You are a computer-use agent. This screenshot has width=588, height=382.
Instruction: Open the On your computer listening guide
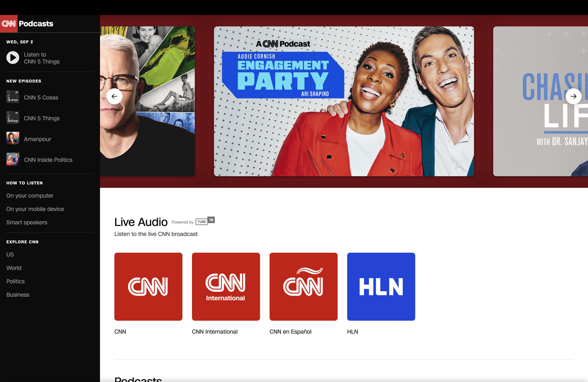coord(30,196)
